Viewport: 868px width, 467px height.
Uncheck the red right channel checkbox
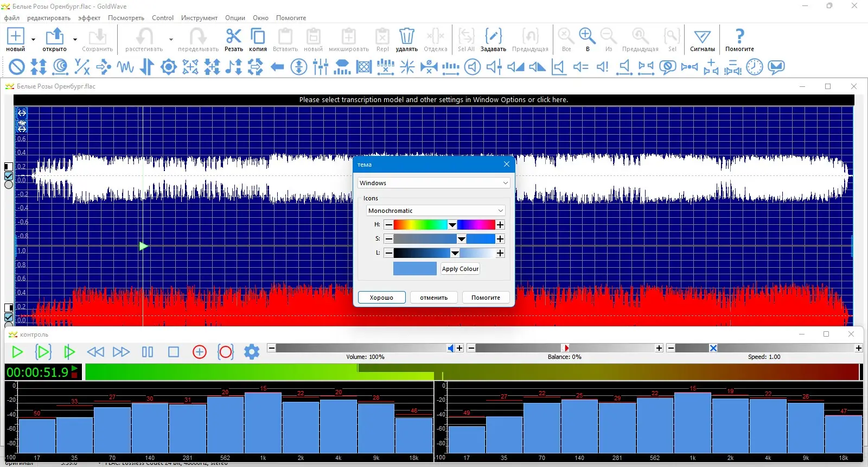click(9, 317)
